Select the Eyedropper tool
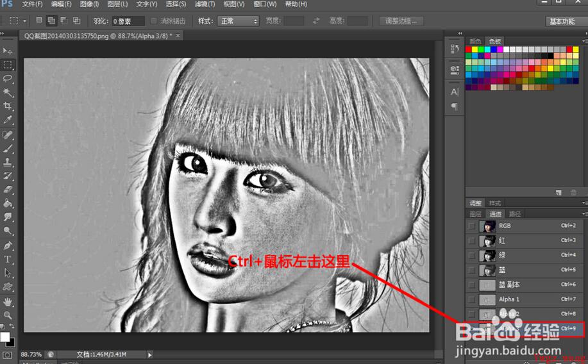Screen dimensions: 588x364 point(8,120)
